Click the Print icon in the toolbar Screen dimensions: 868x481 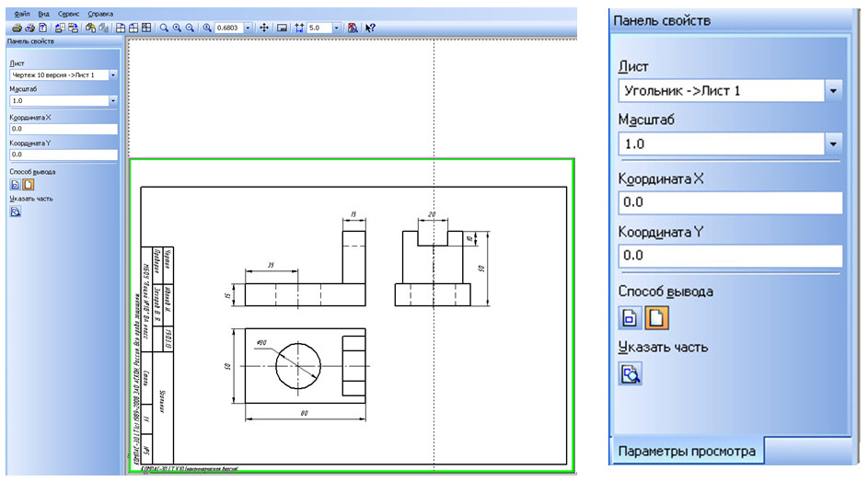point(17,28)
